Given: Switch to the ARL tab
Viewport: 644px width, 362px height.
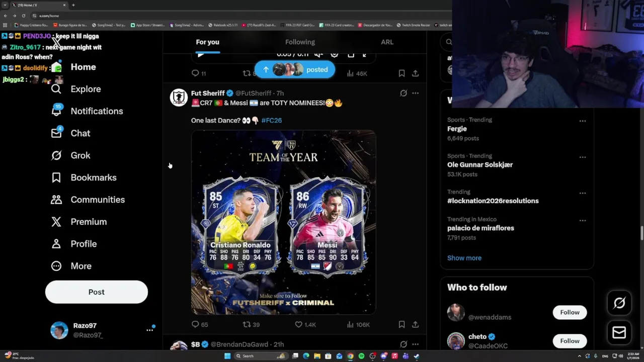Looking at the screenshot, I should [x=387, y=42].
